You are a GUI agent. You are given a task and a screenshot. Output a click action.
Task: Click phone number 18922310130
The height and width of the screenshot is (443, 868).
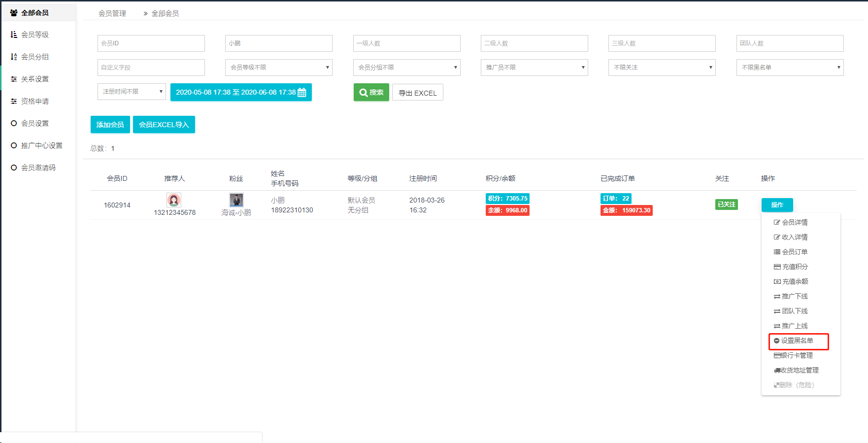292,210
